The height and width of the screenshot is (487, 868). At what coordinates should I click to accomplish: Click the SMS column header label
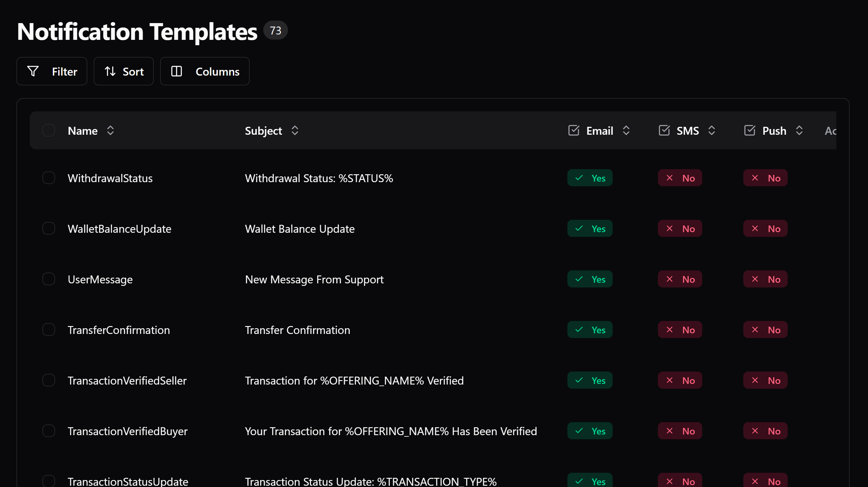click(688, 130)
